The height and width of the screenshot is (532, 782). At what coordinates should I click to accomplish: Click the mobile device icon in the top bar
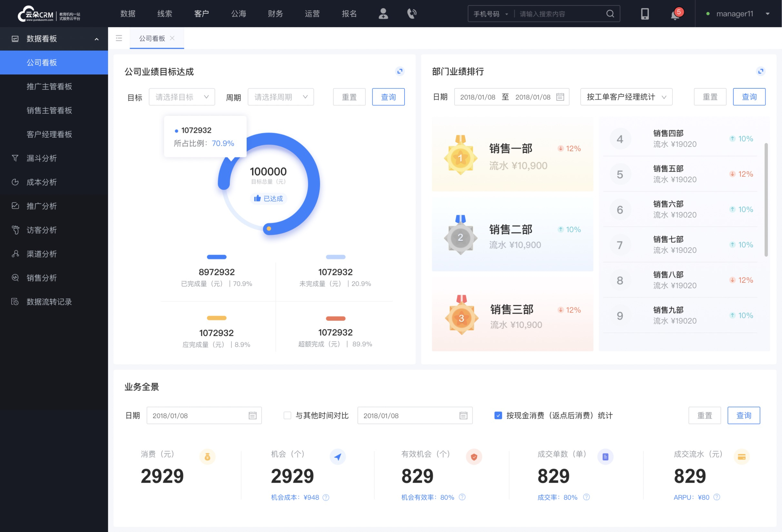[644, 14]
